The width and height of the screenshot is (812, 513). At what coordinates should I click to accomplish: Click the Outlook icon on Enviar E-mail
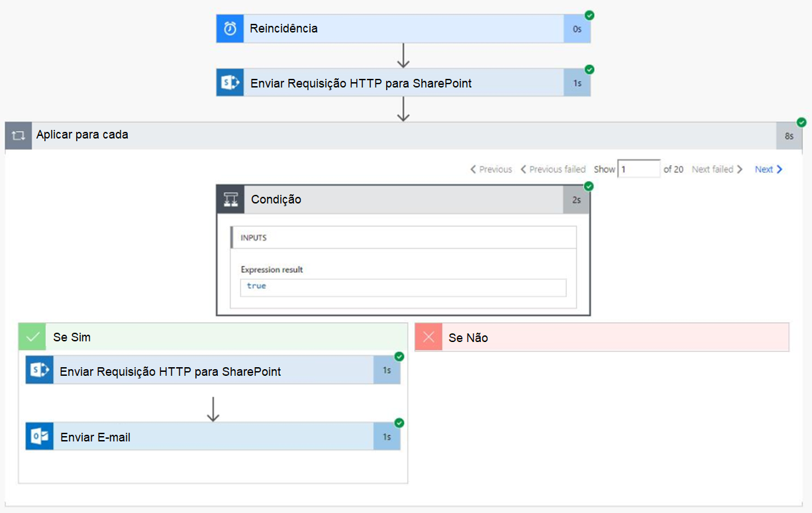(x=39, y=436)
